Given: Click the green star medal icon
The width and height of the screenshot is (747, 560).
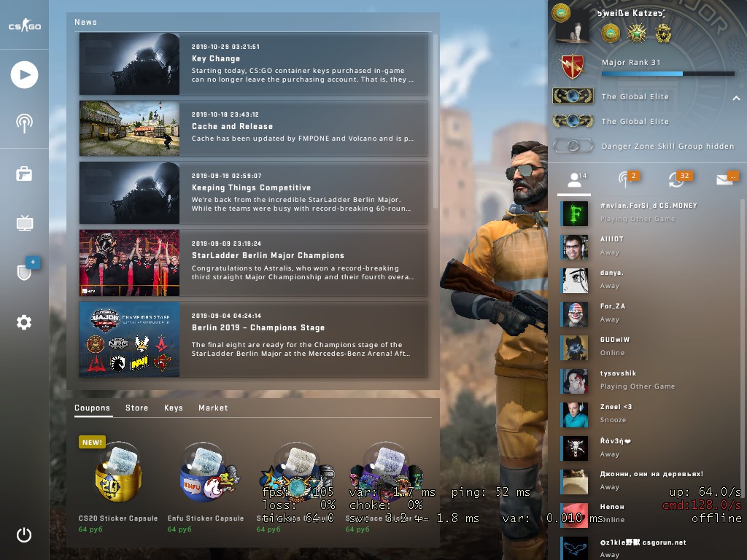Looking at the screenshot, I should pyautogui.click(x=637, y=34).
